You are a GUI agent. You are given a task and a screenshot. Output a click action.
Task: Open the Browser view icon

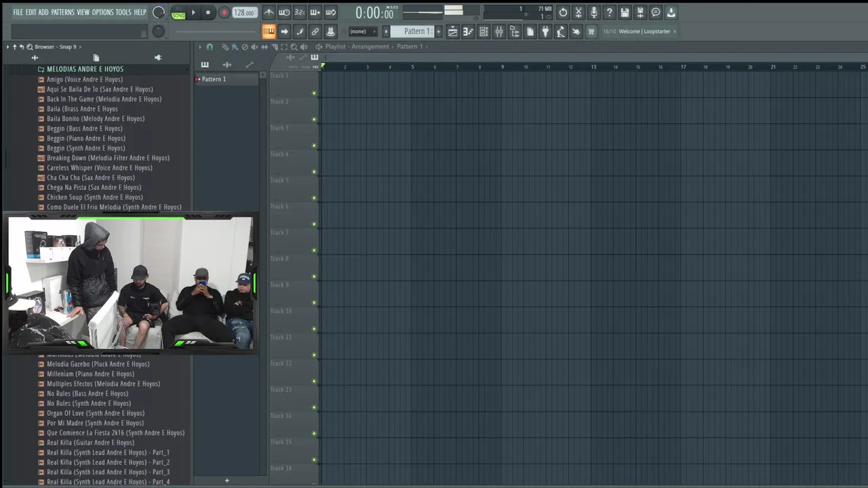click(x=514, y=31)
